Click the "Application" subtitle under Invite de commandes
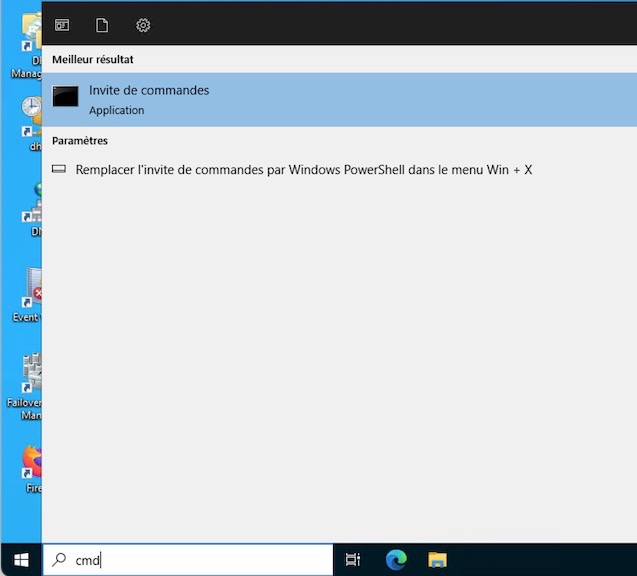This screenshot has width=637, height=576. pyautogui.click(x=116, y=110)
